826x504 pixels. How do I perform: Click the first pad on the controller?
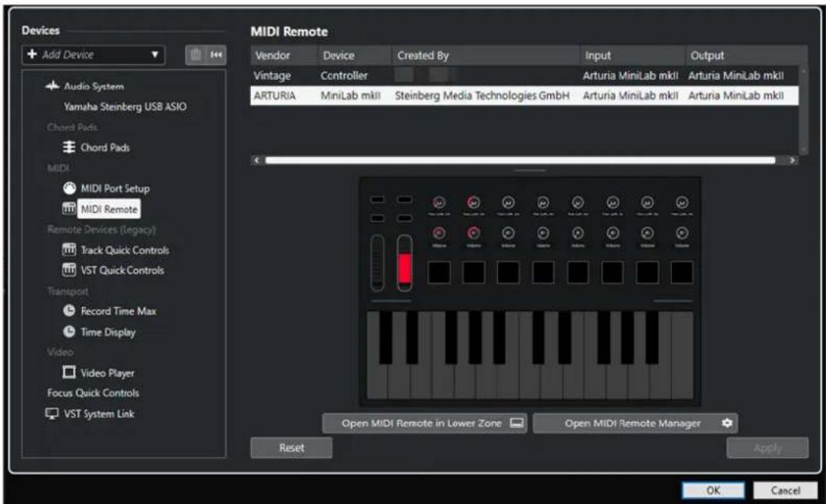pyautogui.click(x=439, y=273)
